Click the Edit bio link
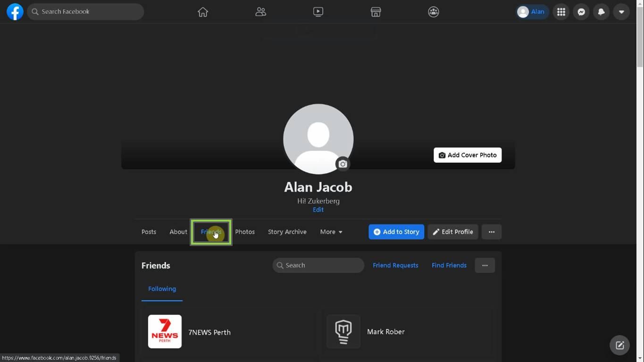644x362 pixels. tap(318, 210)
